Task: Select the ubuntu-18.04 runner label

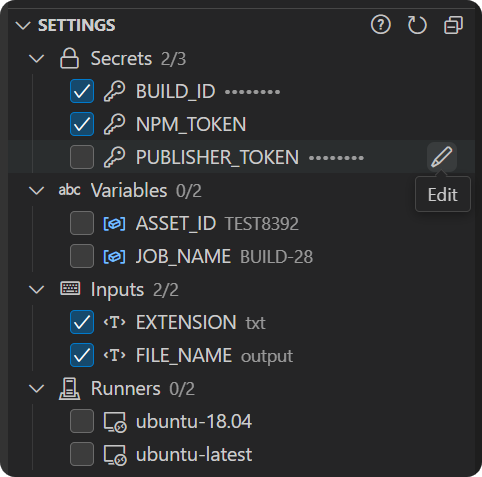Action: pos(194,421)
